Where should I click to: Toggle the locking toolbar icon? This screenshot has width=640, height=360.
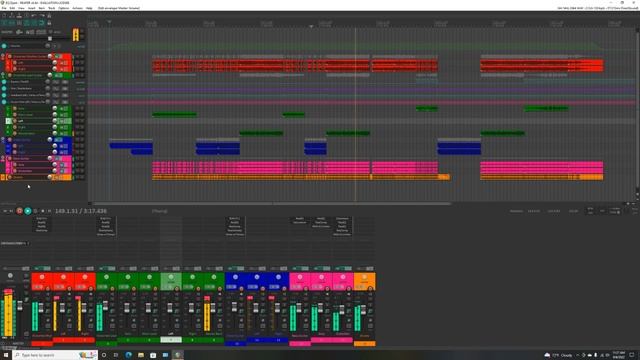49,23
